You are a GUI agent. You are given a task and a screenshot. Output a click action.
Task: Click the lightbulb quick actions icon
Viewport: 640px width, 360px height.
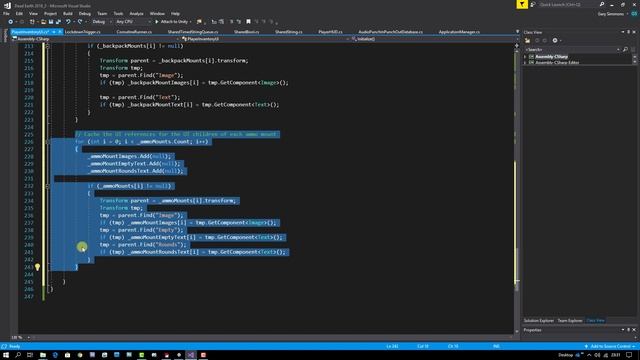(38, 267)
